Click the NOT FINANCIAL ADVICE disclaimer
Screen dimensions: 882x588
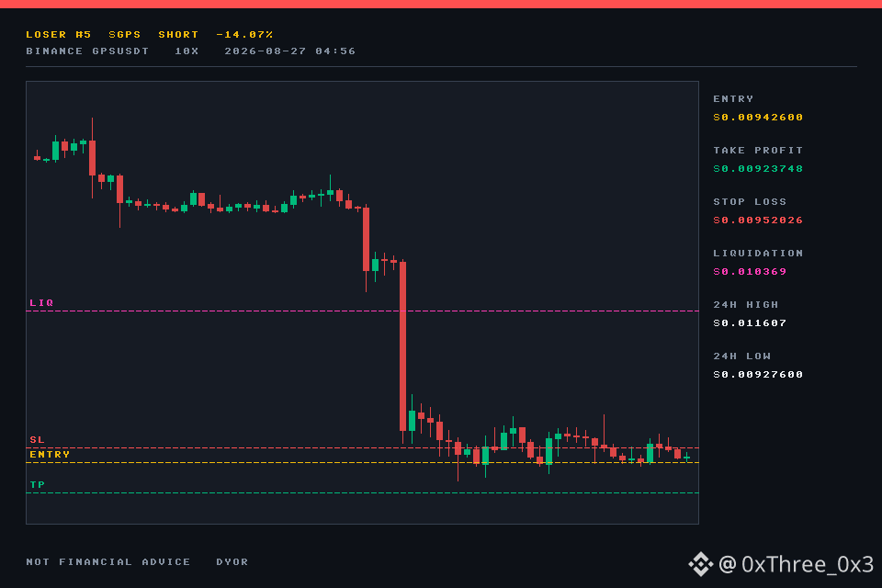click(x=108, y=561)
